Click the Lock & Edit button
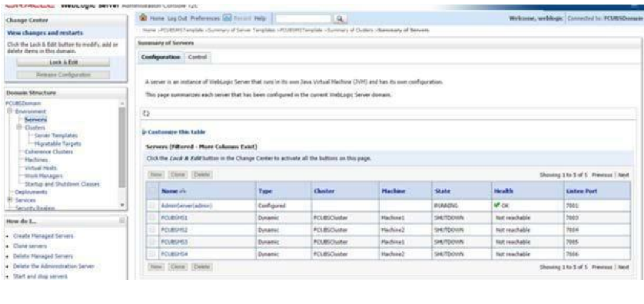Viewport: 644px width, 304px height. click(x=63, y=62)
